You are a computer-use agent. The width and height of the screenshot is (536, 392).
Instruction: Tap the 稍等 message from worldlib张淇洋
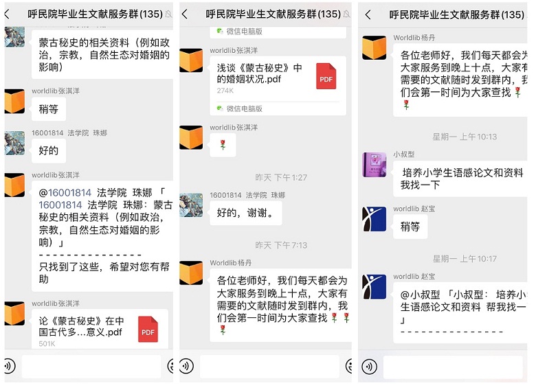point(49,109)
